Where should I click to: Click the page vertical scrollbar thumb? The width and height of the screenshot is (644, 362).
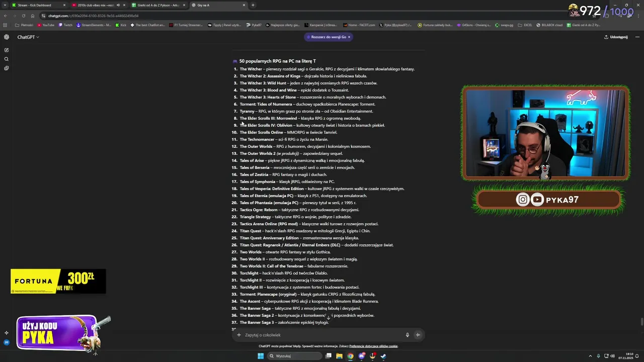point(641,322)
